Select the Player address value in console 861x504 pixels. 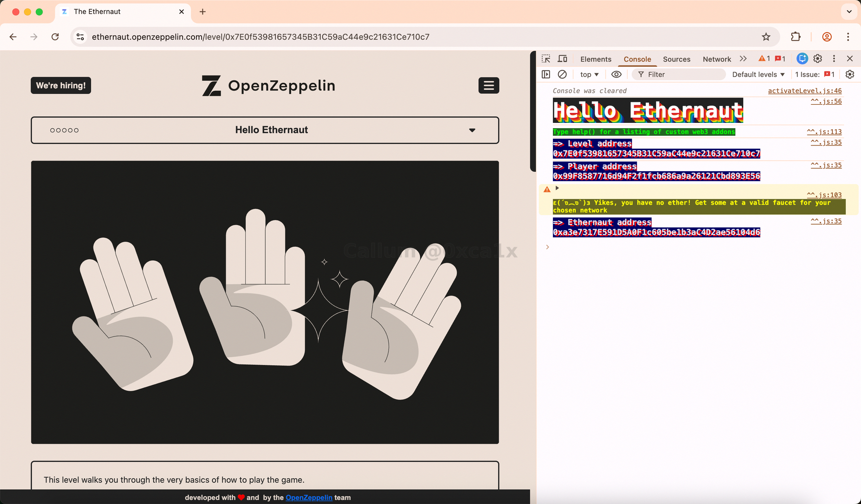coord(656,176)
